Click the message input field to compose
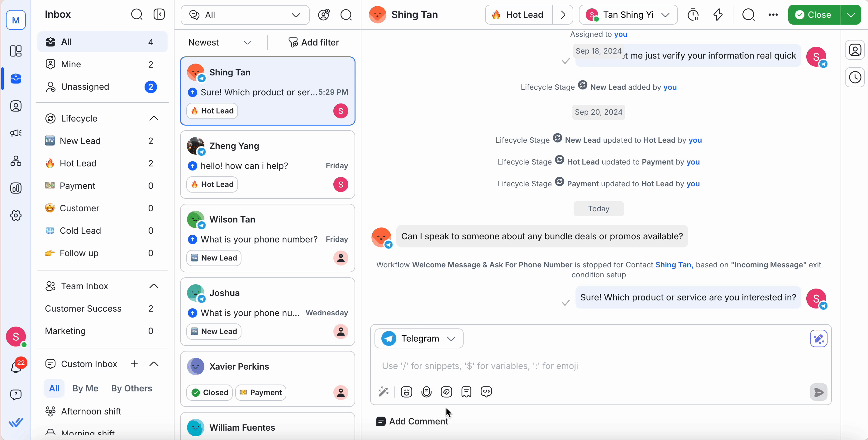This screenshot has height=440, width=868. (573, 366)
